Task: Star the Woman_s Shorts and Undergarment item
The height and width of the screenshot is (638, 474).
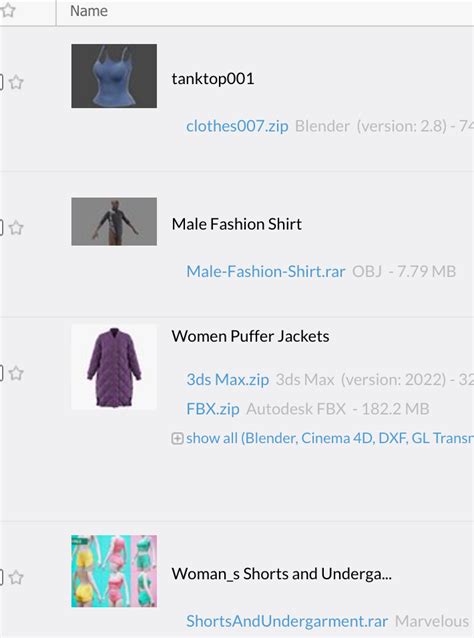Action: pos(16,577)
